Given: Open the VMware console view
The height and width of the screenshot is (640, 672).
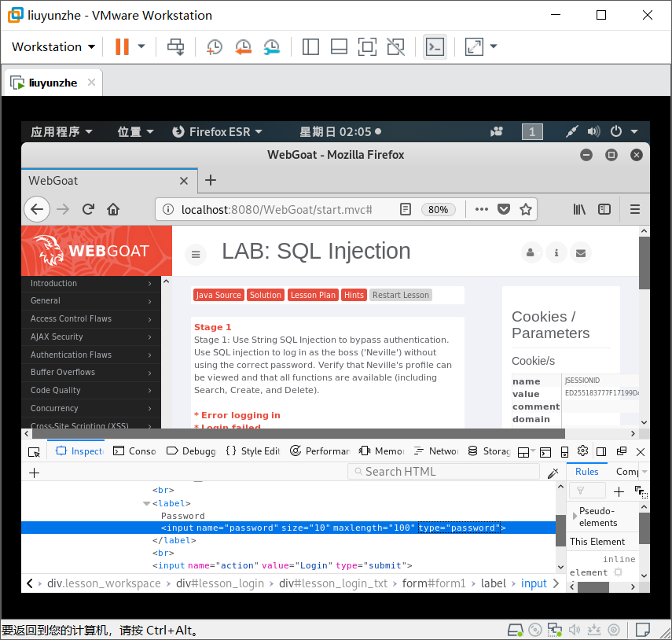Looking at the screenshot, I should [x=435, y=46].
